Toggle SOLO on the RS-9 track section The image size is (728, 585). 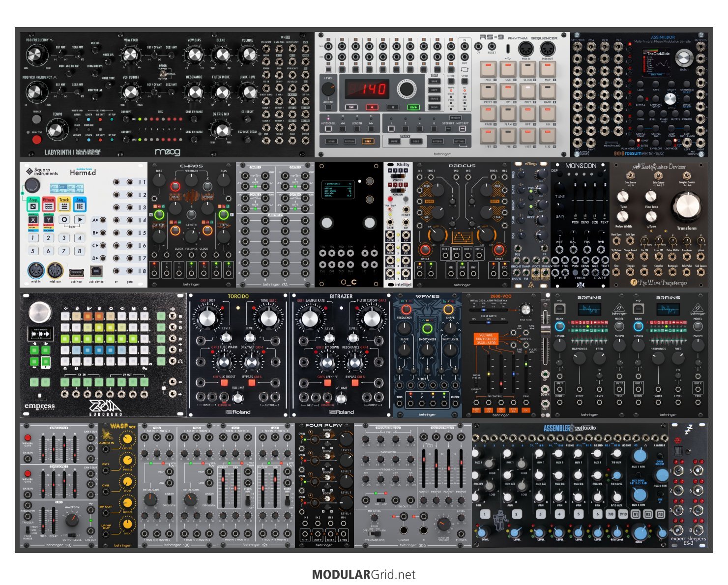pyautogui.click(x=416, y=142)
